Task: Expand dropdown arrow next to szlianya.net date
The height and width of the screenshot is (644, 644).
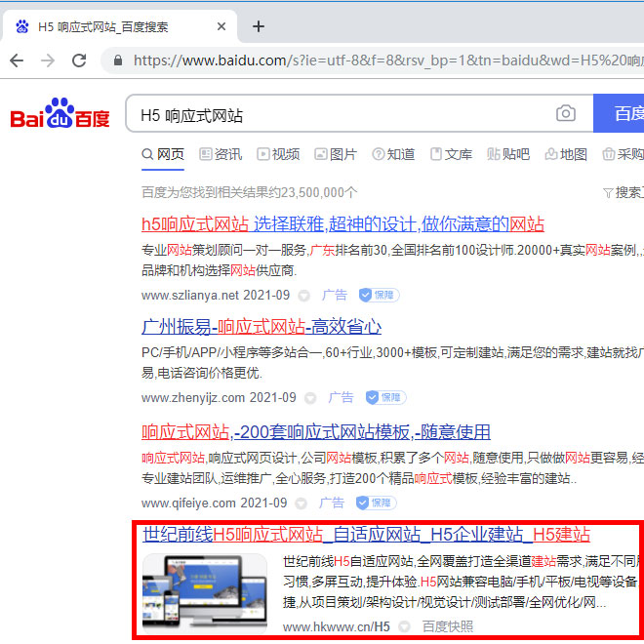Action: point(303,296)
